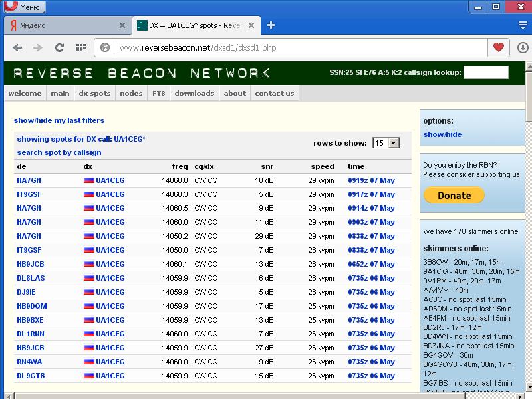Go back with the browser back arrow
The image size is (532, 399).
click(17, 47)
